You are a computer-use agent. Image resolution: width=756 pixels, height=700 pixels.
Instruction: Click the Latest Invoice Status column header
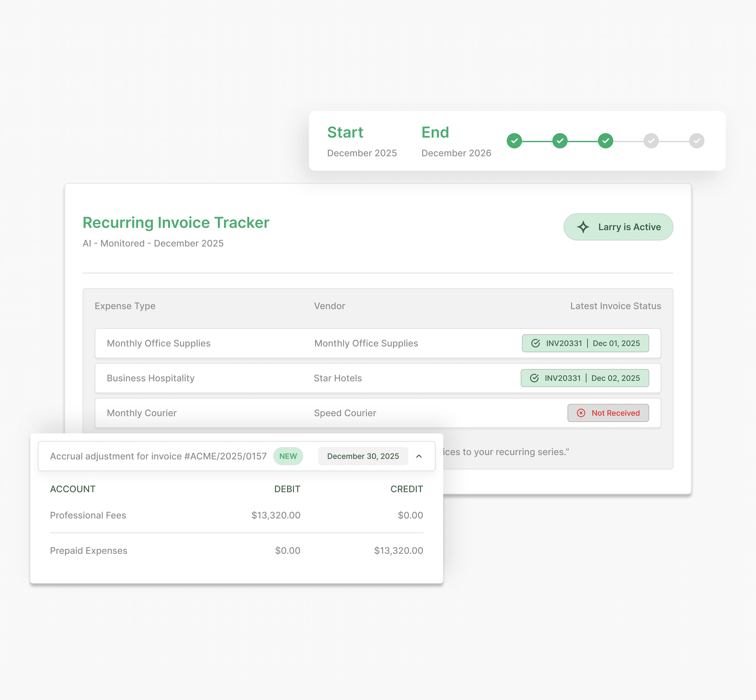click(x=616, y=306)
